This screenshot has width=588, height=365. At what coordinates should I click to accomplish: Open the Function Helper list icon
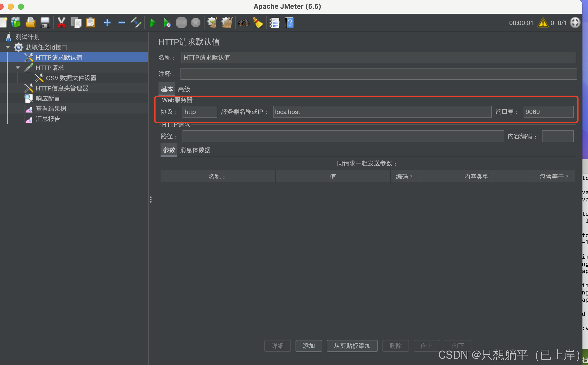(x=275, y=23)
